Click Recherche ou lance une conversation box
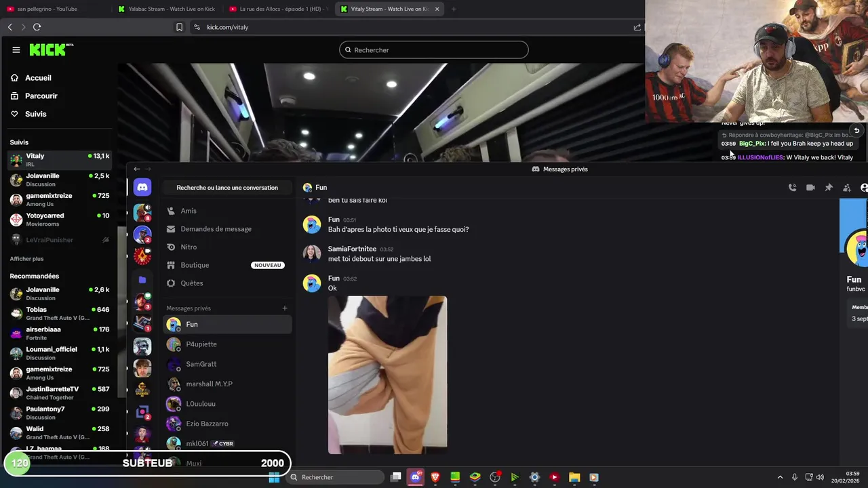 [227, 188]
